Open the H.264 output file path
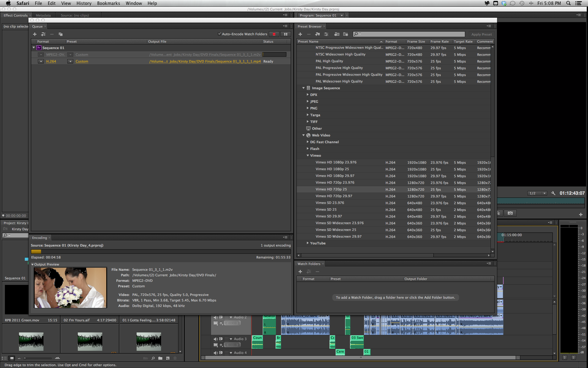This screenshot has height=368, width=588. [205, 61]
